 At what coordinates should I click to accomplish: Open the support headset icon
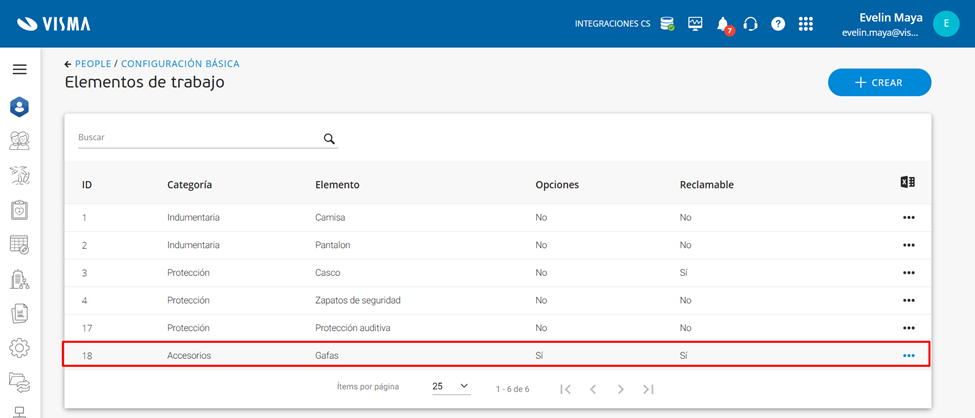coord(750,24)
